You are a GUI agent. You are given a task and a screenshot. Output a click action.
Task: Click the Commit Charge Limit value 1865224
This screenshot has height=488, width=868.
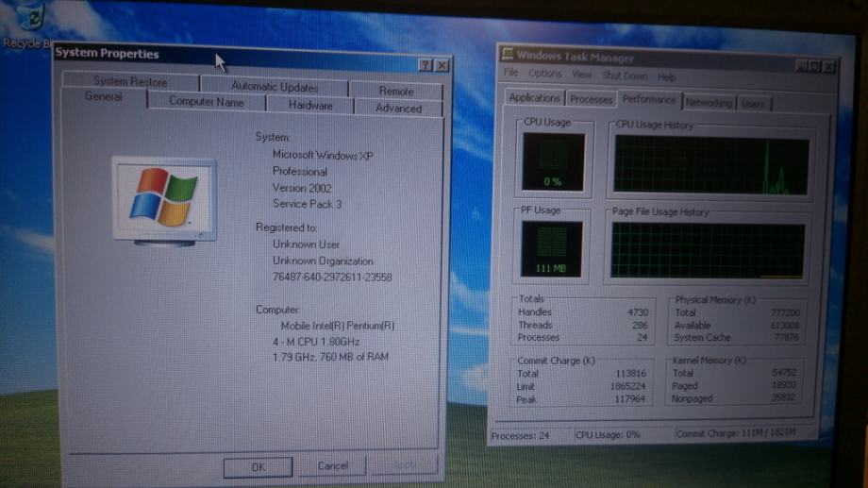pyautogui.click(x=627, y=386)
